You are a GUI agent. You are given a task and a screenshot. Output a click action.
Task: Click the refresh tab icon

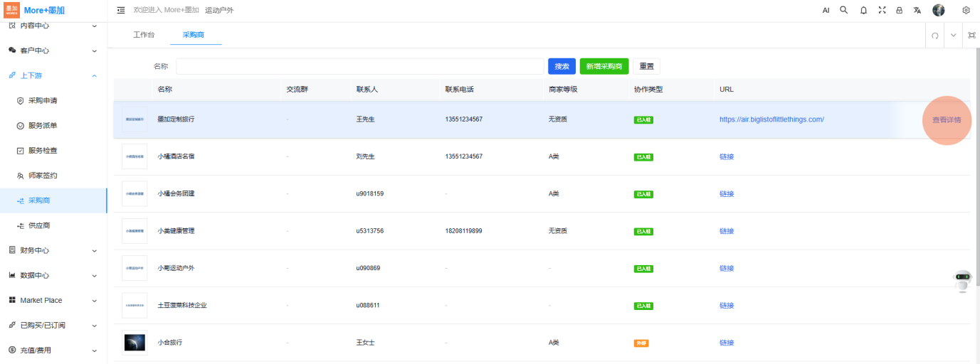(x=935, y=36)
